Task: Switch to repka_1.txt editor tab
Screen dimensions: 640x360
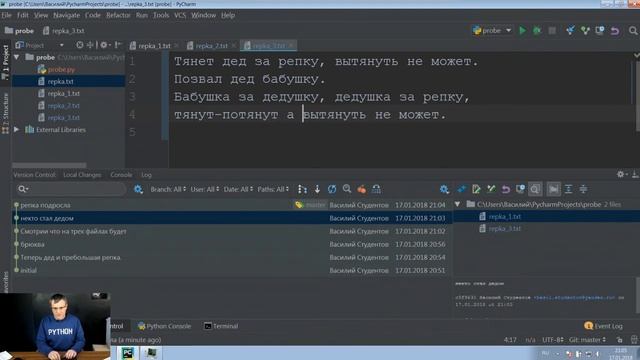Action: 154,46
